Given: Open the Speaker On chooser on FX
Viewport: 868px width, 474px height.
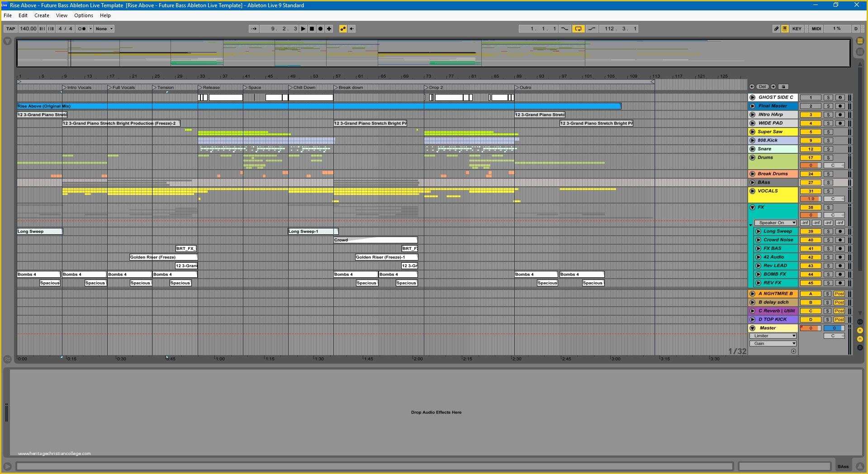Looking at the screenshot, I should click(x=775, y=223).
